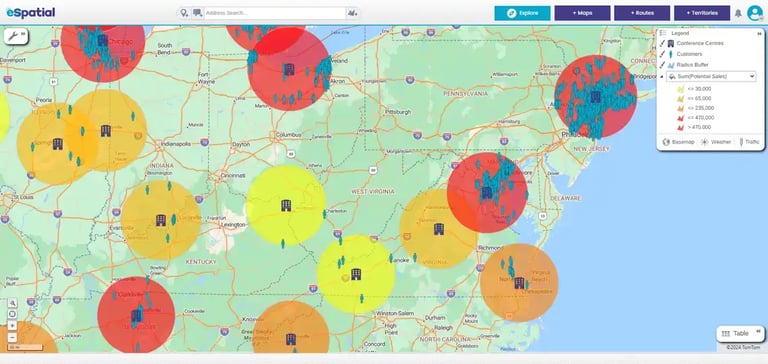Click the <= 30,000 yellow swatch
Image resolution: width=768 pixels, height=364 pixels.
pos(680,89)
